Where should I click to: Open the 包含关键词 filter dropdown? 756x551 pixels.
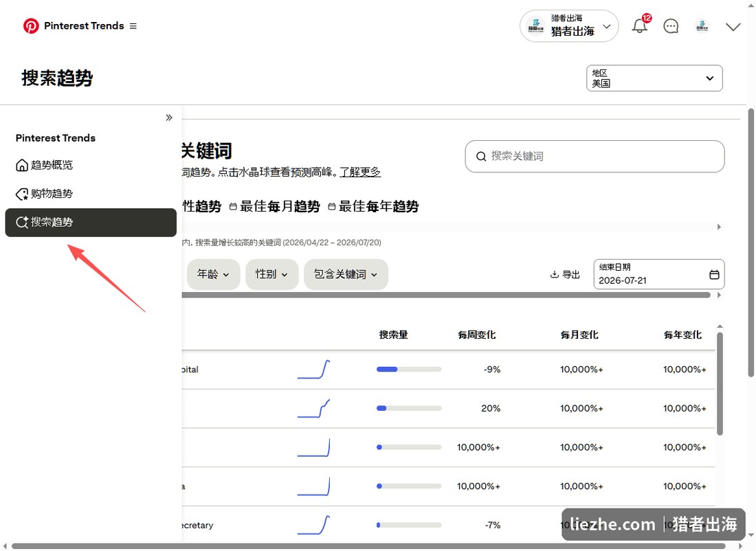pos(346,274)
